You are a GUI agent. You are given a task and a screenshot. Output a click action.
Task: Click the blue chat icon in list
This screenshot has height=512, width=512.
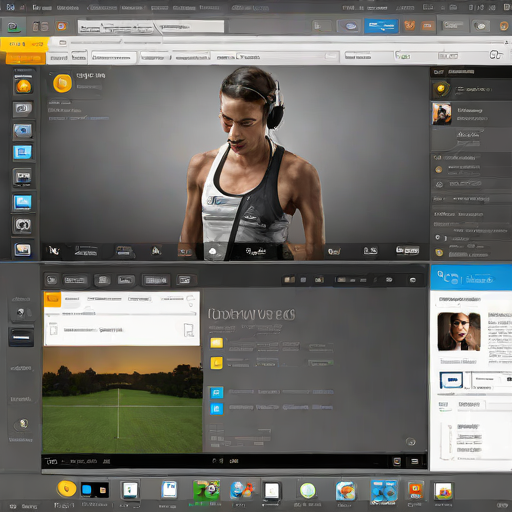pyautogui.click(x=216, y=393)
